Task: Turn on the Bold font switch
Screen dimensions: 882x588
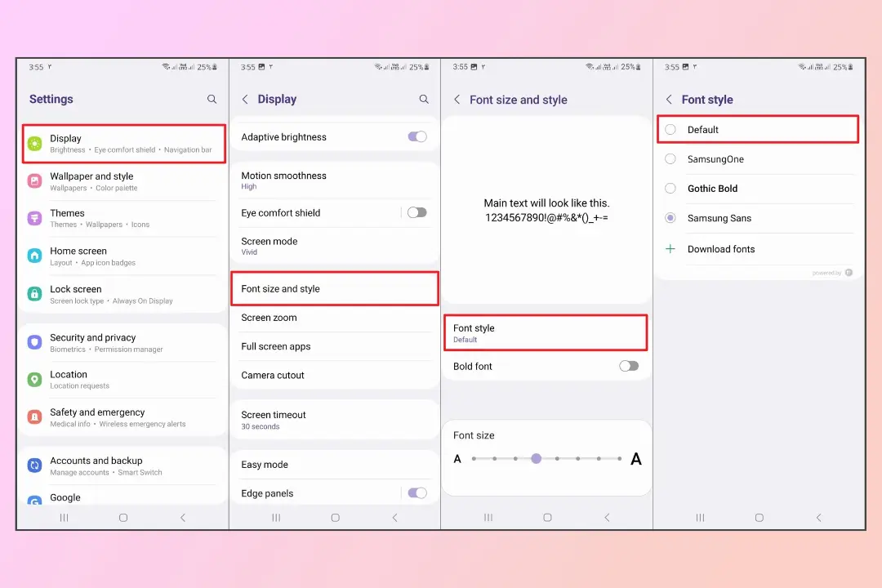Action: coord(629,367)
